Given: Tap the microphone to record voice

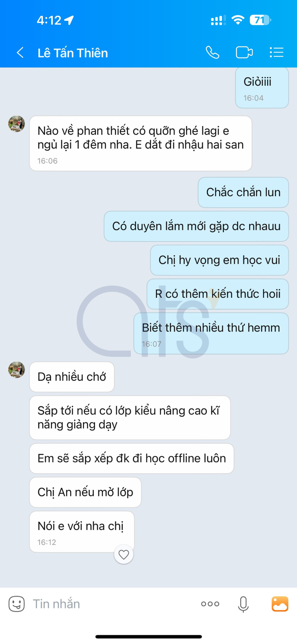Looking at the screenshot, I should tap(243, 604).
